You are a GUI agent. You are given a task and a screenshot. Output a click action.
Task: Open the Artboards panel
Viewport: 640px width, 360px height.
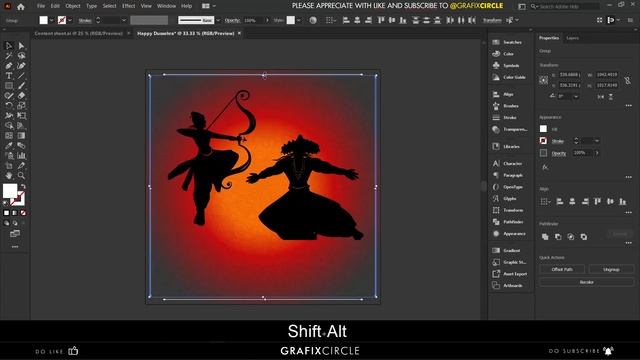tap(507, 285)
